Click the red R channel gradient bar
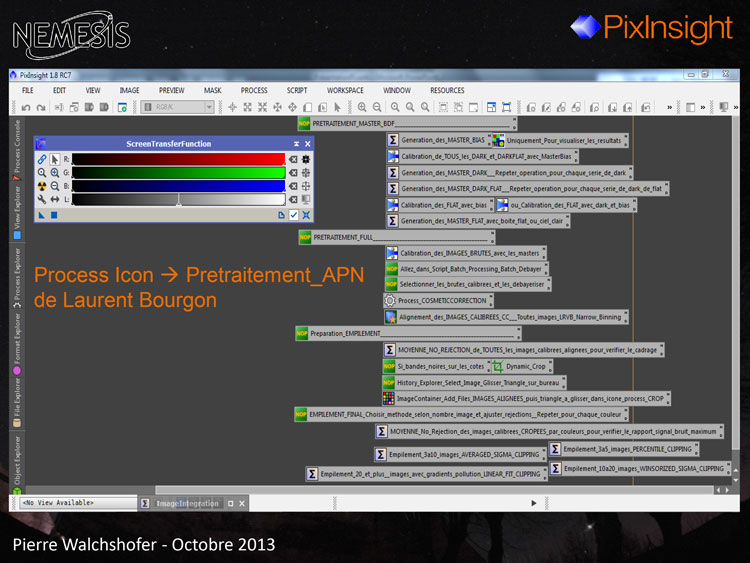 pyautogui.click(x=178, y=159)
